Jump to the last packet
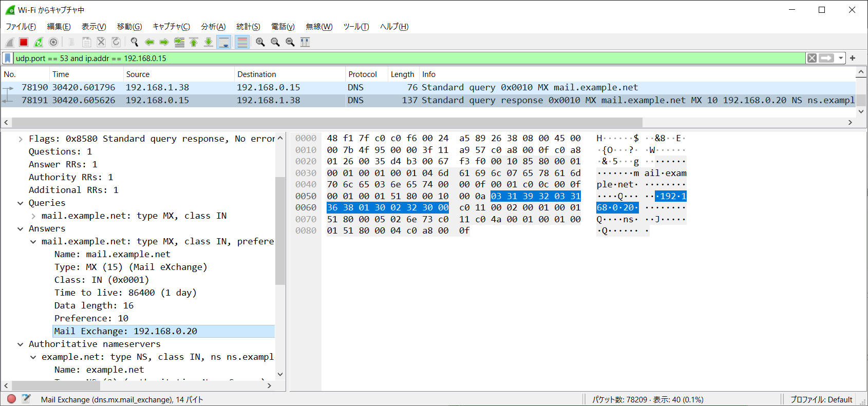The image size is (868, 406). (209, 42)
